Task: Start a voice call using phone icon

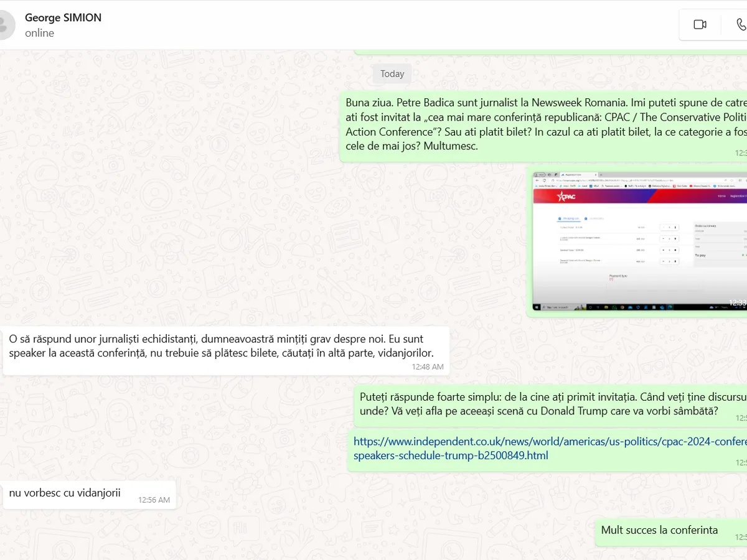Action: (740, 24)
